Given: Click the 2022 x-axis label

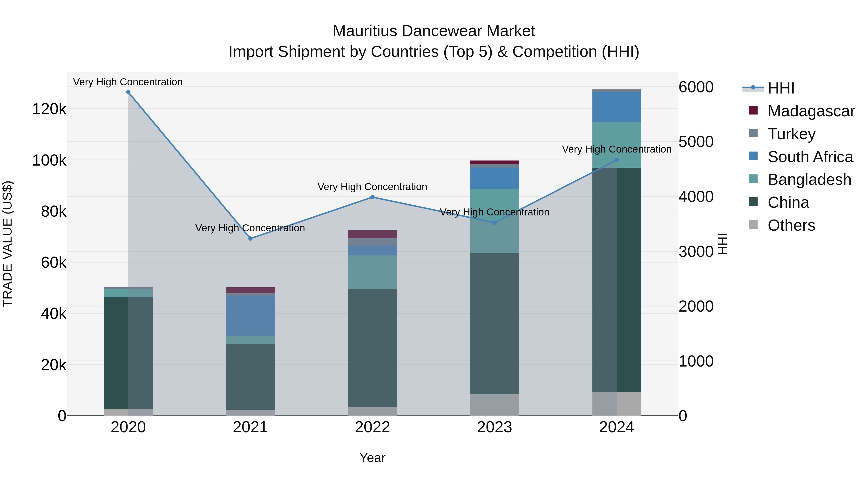Looking at the screenshot, I should (372, 427).
